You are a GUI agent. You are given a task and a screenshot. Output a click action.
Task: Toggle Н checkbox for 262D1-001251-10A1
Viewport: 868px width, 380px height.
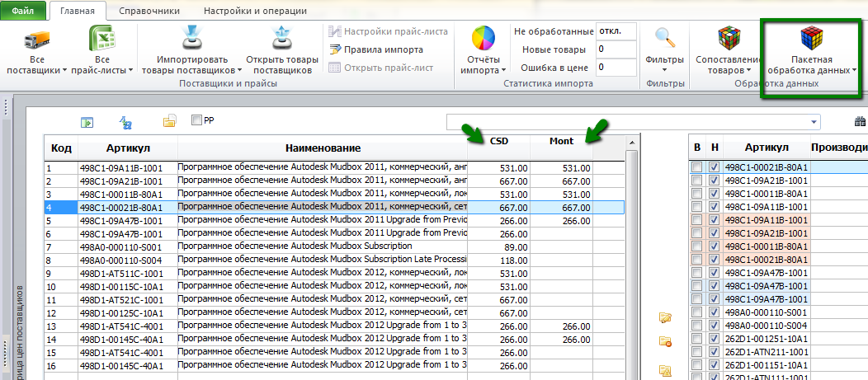pos(714,339)
